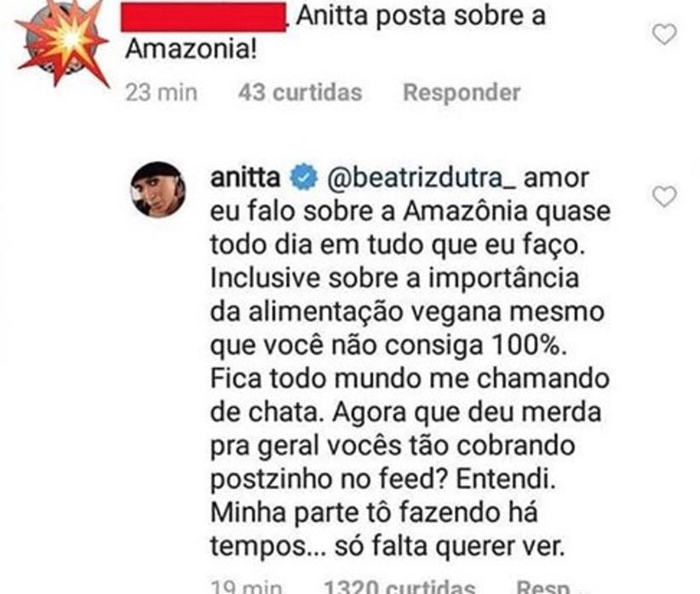The image size is (700, 594).
Task: View the 43 curtidas likes list
Action: (300, 93)
